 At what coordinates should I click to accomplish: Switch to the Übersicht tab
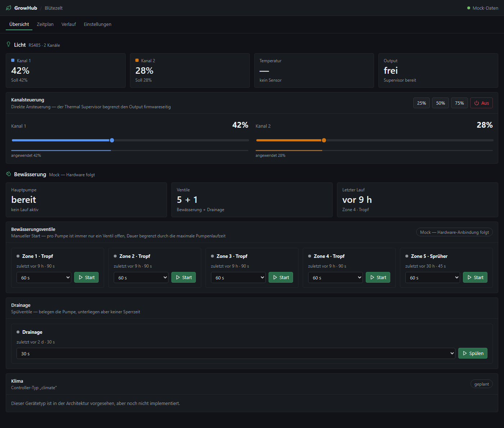19,24
